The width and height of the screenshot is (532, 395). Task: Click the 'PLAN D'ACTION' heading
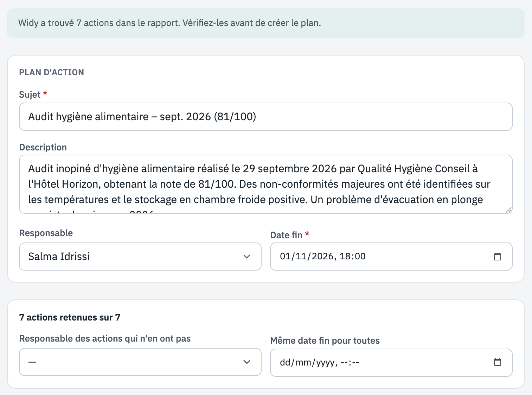coord(52,72)
